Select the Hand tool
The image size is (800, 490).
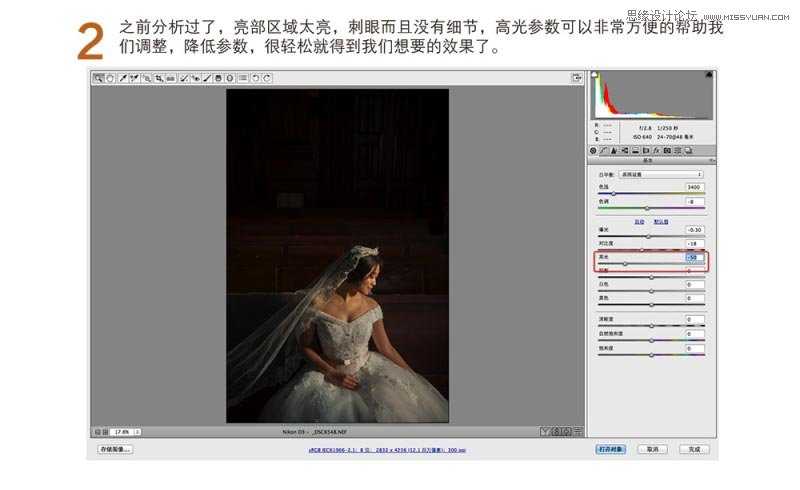(109, 78)
